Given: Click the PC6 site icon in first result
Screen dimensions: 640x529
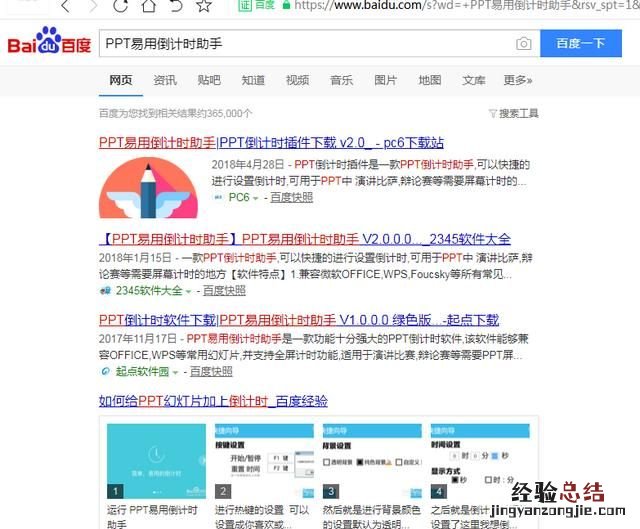Looking at the screenshot, I should pyautogui.click(x=218, y=198).
